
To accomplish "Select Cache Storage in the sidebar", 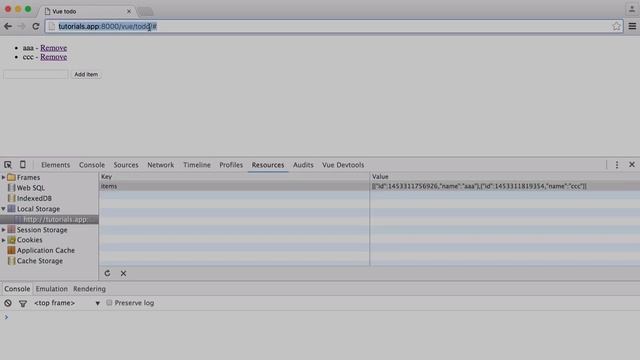I will pos(40,261).
